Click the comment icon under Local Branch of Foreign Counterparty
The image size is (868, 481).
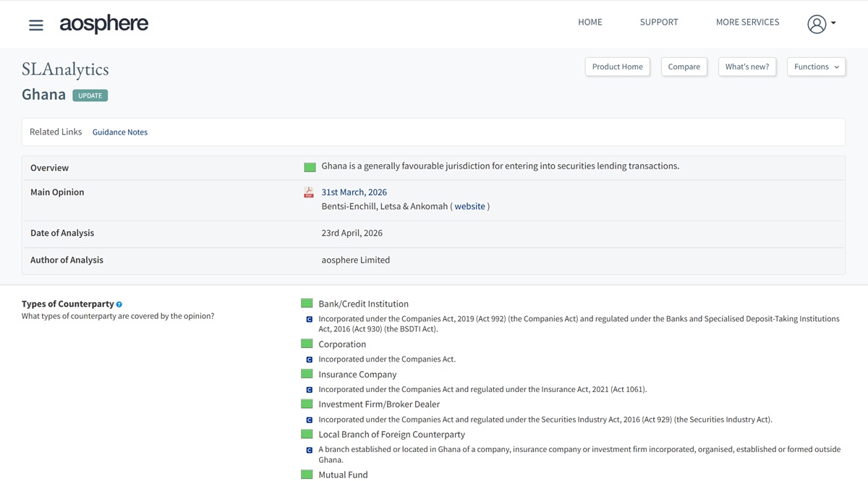point(310,450)
